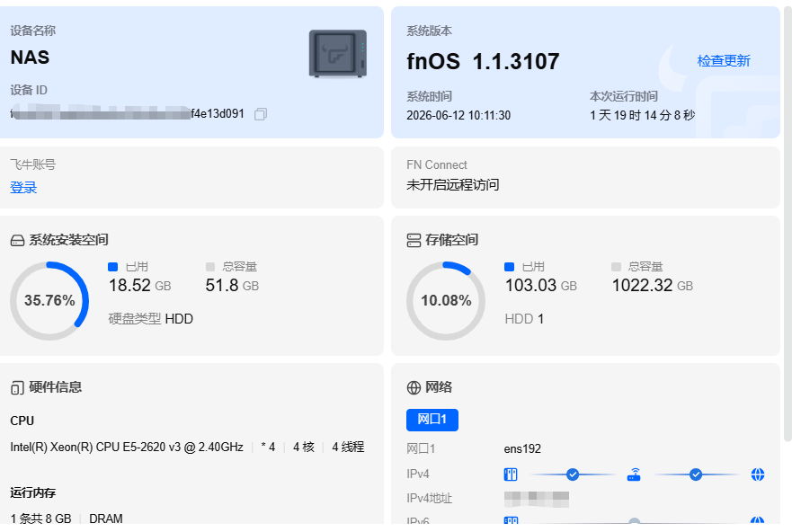Screen dimensions: 792x532
Task: Click the first IPv4 connection checkmark
Action: tap(573, 474)
